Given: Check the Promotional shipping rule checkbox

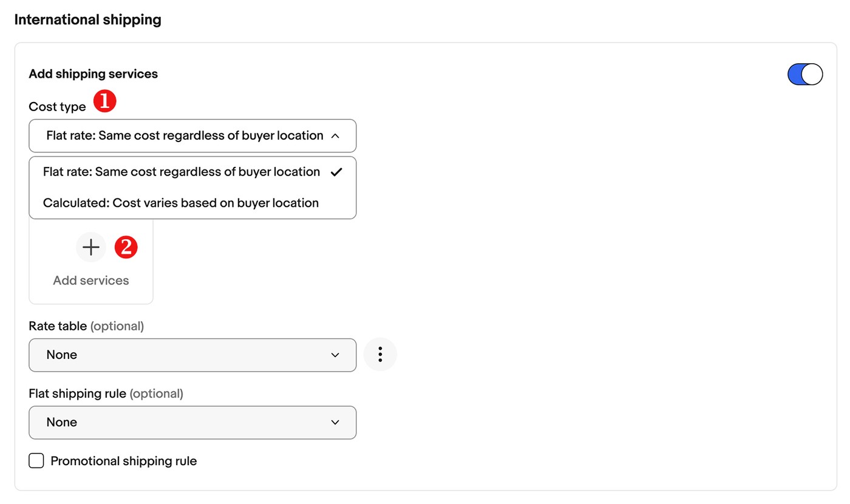Looking at the screenshot, I should (x=36, y=461).
